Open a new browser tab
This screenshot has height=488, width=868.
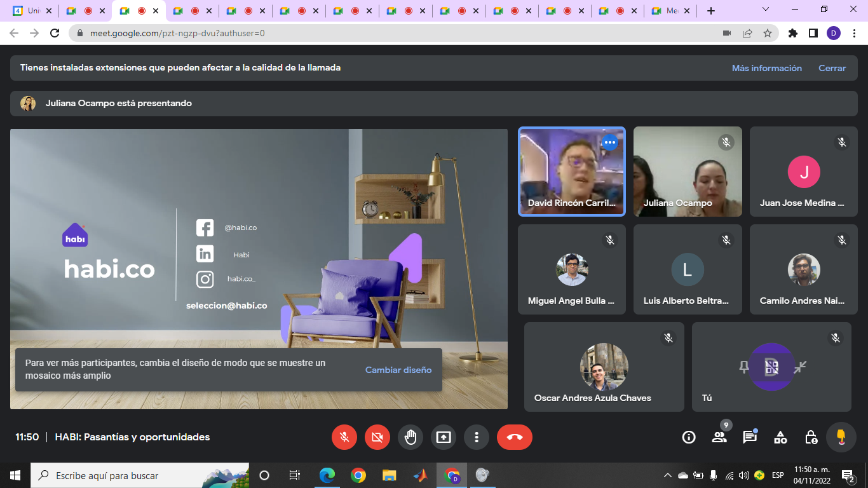711,11
